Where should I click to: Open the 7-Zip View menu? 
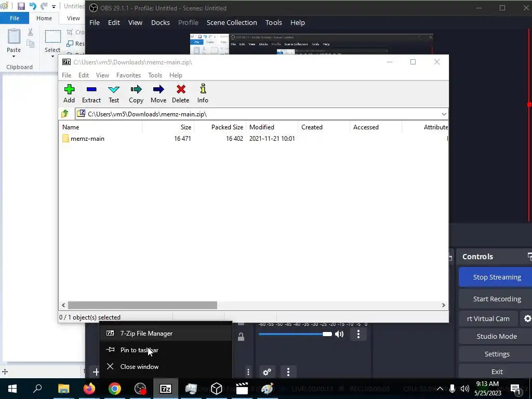pos(102,75)
